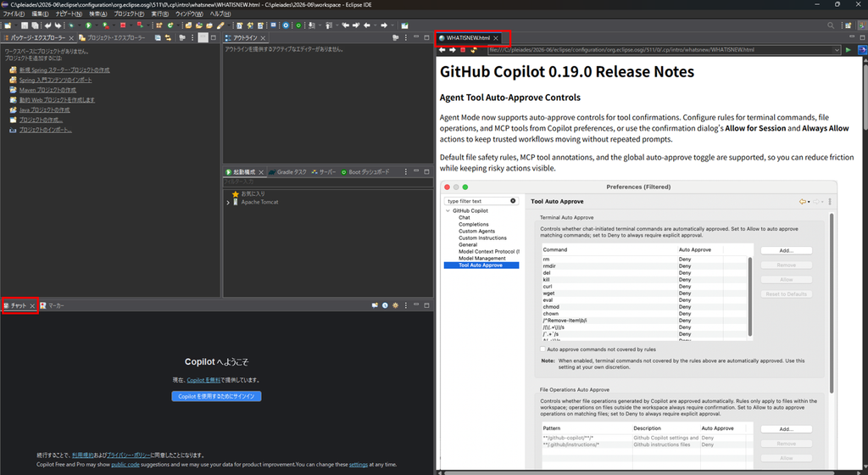Click chat history clock icon

385,305
